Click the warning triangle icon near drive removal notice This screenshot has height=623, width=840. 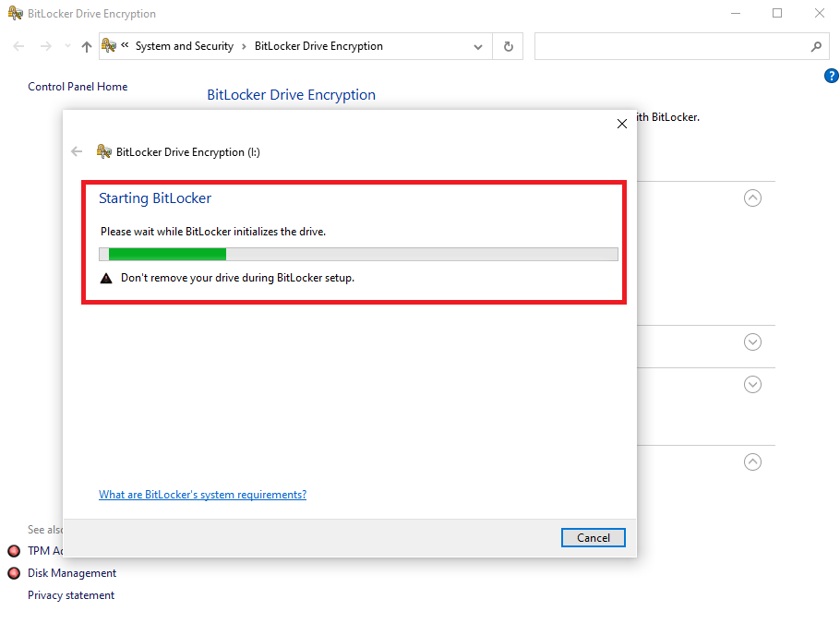(106, 278)
